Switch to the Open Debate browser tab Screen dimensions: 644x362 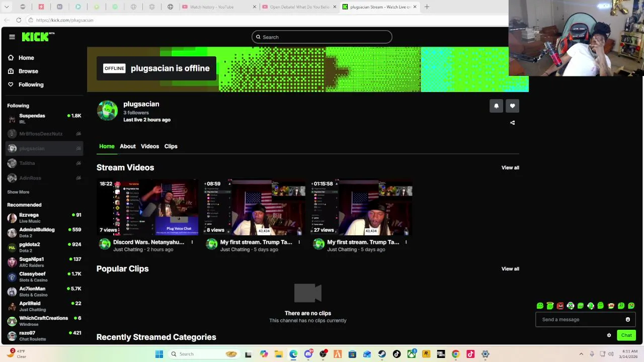coord(300,7)
